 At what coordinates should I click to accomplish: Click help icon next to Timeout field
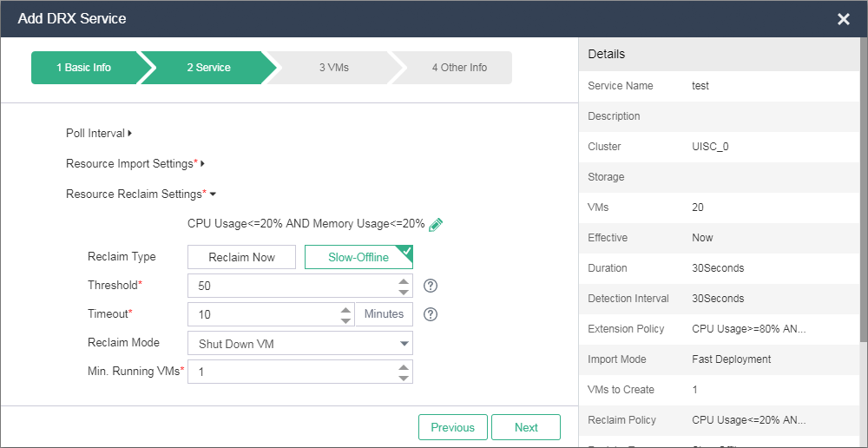[x=430, y=314]
